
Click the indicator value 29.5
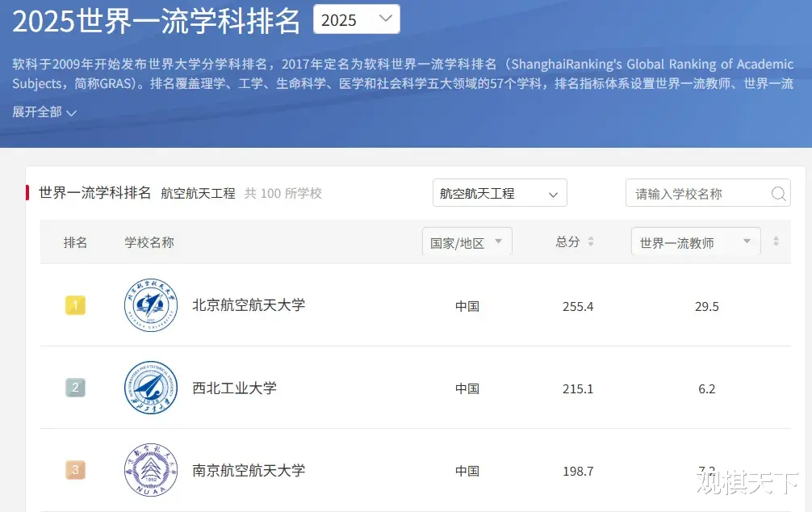pos(707,306)
